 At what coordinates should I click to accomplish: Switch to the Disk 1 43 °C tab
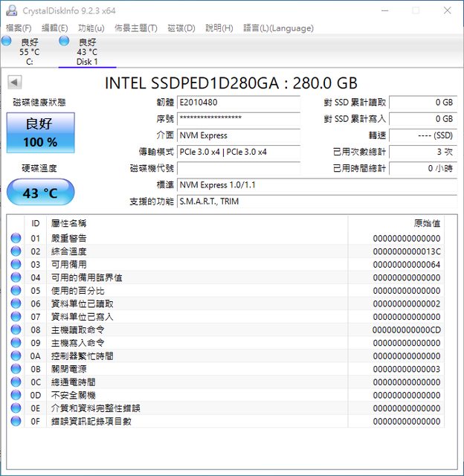click(87, 52)
